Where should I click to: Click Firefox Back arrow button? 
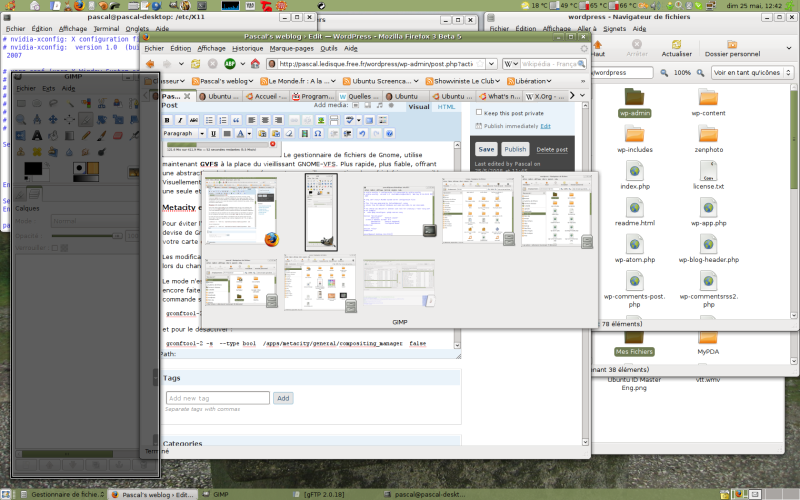pos(150,64)
